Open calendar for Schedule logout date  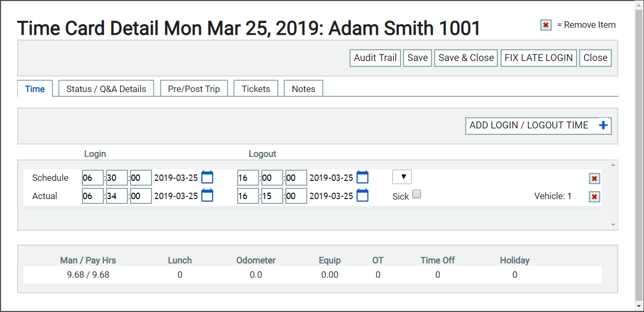pos(362,177)
